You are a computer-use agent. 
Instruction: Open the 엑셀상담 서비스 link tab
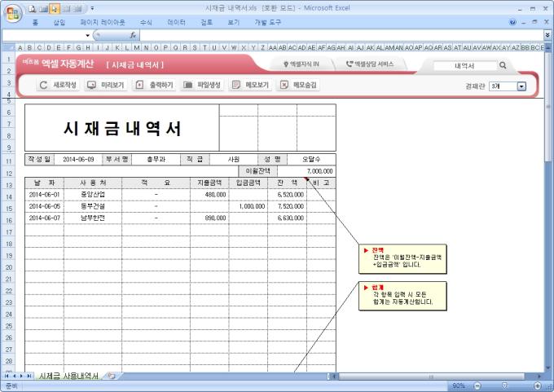(x=370, y=64)
